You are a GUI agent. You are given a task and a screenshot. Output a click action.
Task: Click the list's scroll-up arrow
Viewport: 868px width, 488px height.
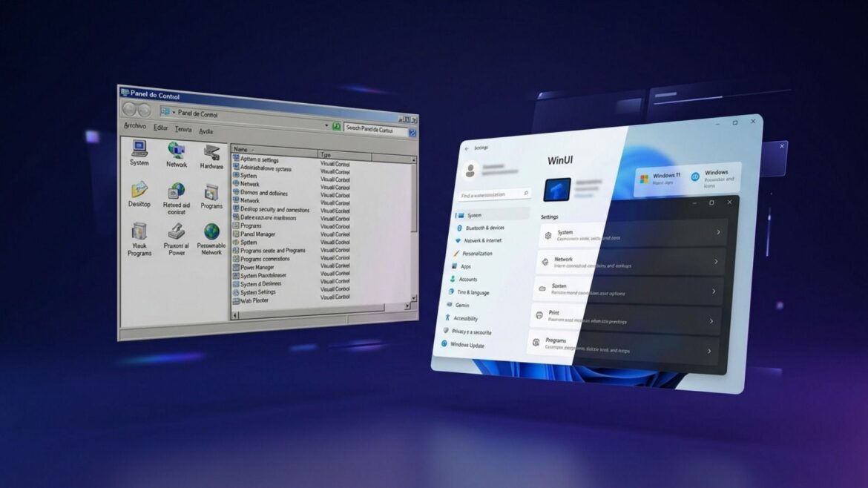click(x=413, y=160)
